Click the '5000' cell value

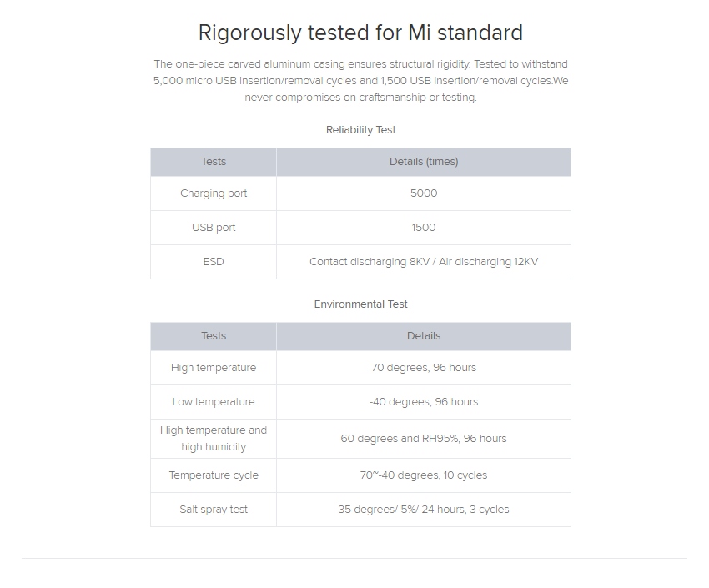click(424, 193)
